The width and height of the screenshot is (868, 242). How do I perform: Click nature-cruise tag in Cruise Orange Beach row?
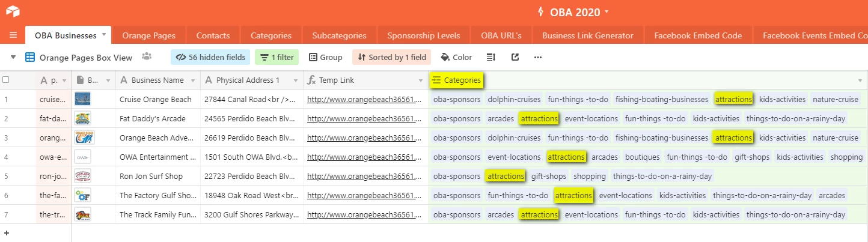coord(836,99)
